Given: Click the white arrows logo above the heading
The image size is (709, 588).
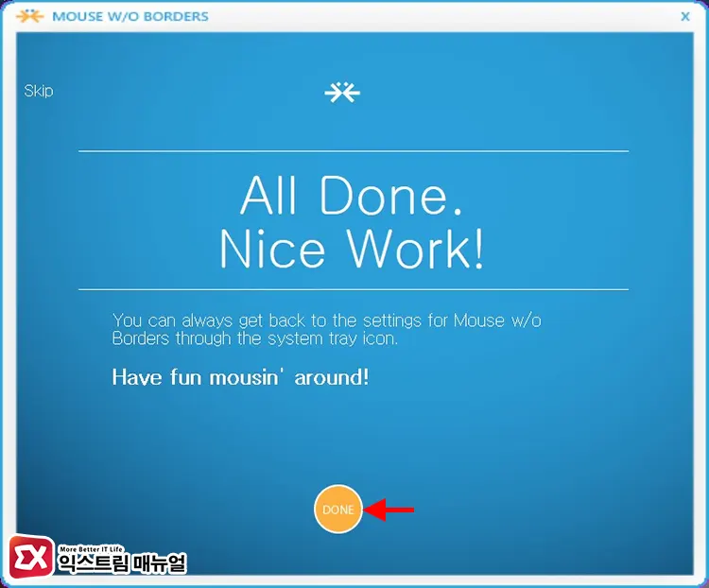Looking at the screenshot, I should coord(341,92).
